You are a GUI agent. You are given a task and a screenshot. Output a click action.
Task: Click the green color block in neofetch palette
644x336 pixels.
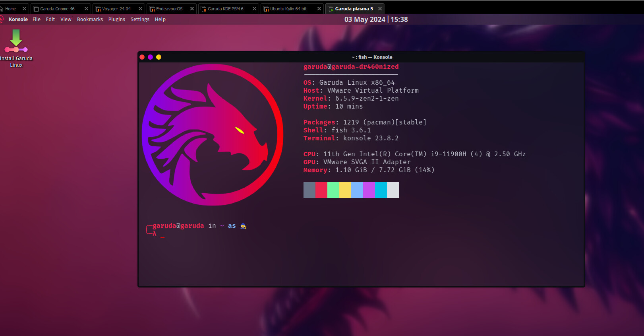(333, 190)
